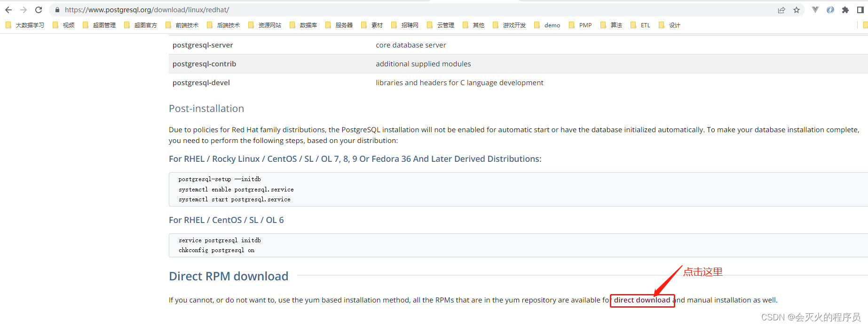
Task: Open the 云管理 bookmark folder
Action: (441, 25)
